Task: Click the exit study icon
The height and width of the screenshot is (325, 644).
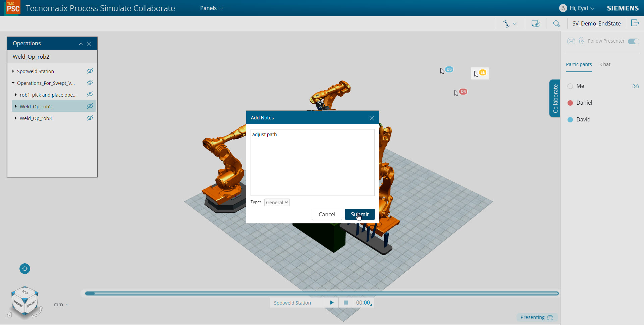Action: pos(635,23)
